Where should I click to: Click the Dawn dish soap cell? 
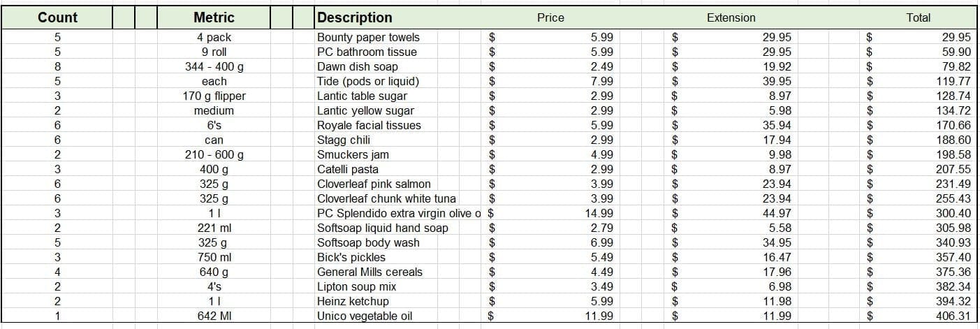coord(358,66)
